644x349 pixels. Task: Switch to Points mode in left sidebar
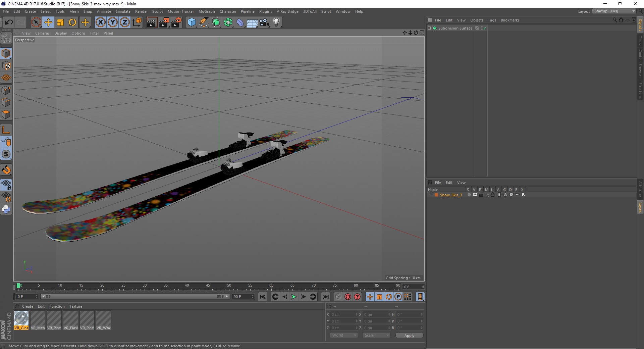(x=6, y=90)
